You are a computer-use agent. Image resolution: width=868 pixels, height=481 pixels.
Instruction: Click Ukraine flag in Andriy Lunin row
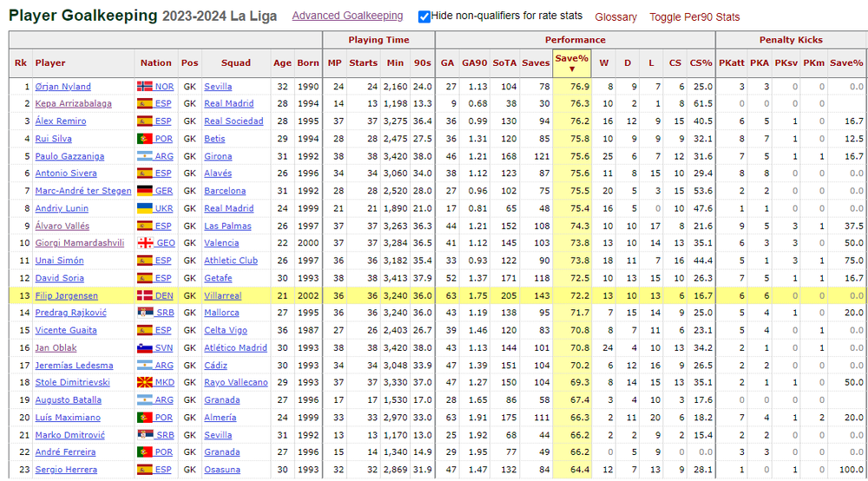coord(144,208)
